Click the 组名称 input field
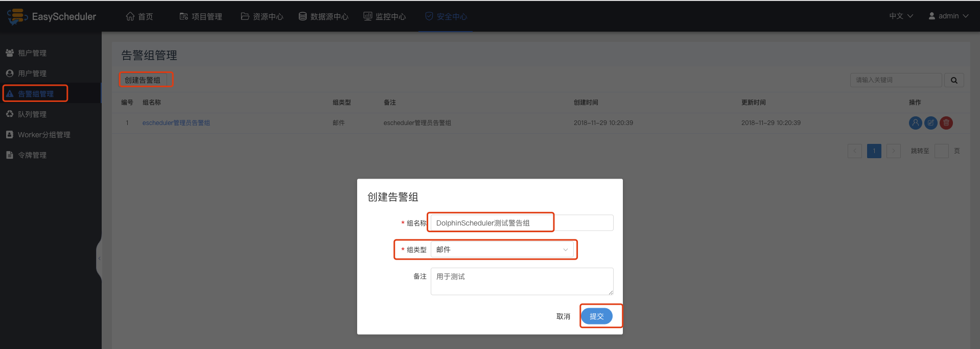Image resolution: width=980 pixels, height=349 pixels. click(522, 223)
